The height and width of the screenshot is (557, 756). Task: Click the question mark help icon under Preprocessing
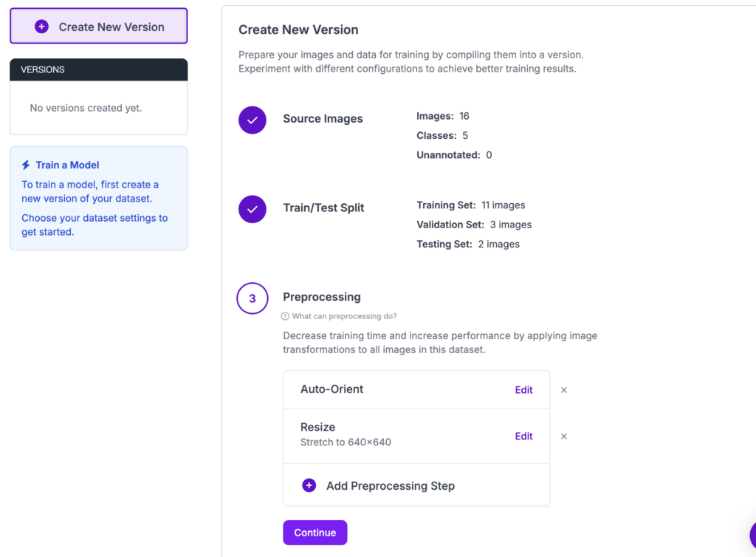(286, 316)
